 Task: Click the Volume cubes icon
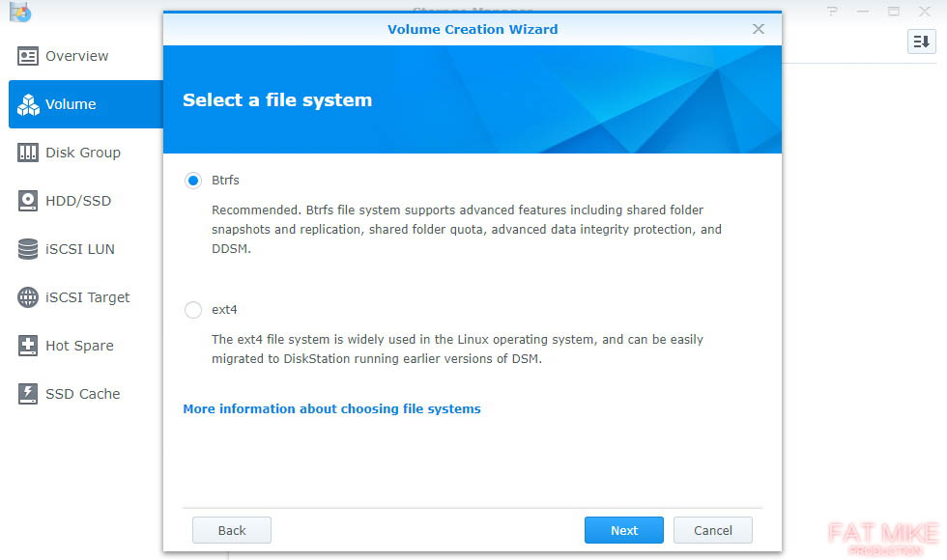point(28,104)
